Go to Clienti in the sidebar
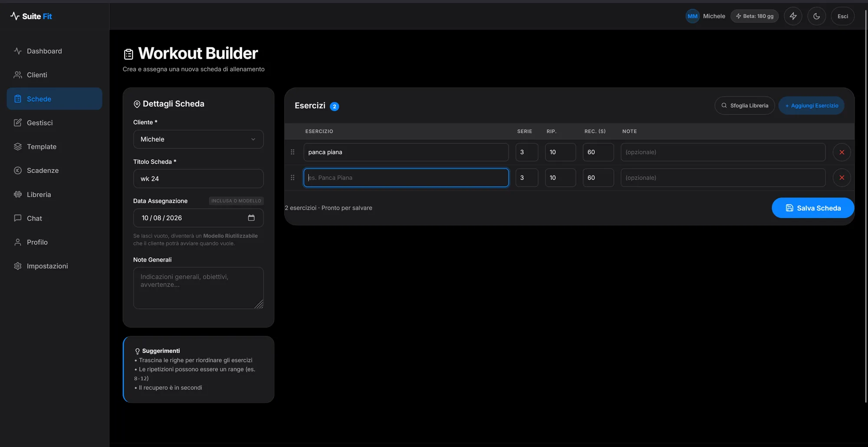 (54, 75)
